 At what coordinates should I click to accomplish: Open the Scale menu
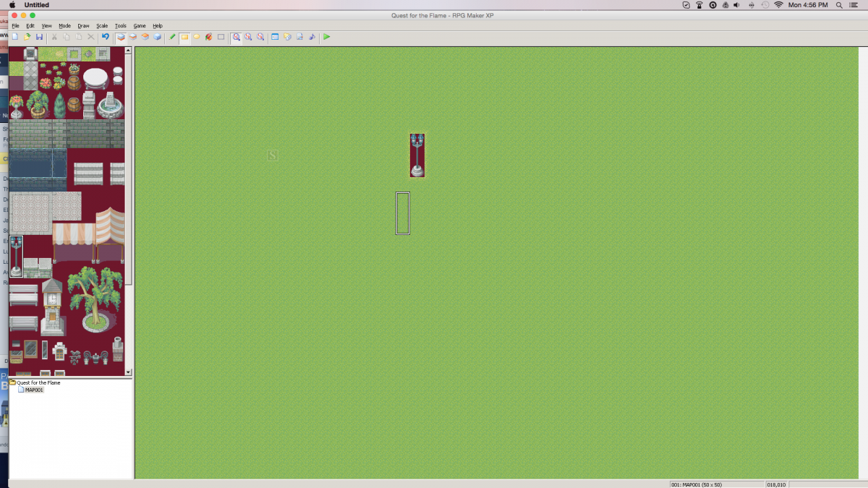click(102, 26)
